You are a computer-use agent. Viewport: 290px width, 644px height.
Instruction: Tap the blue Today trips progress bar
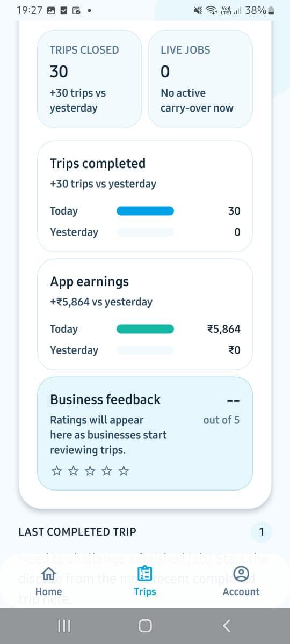[x=145, y=211]
